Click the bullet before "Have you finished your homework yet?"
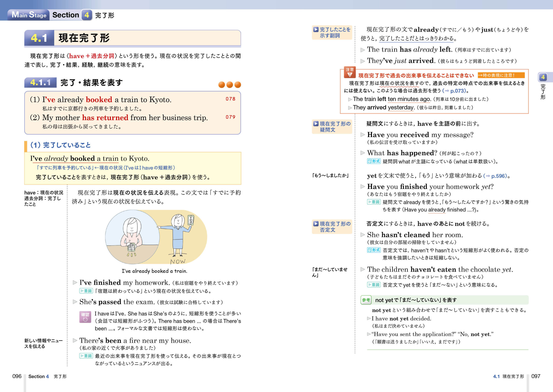The width and height of the screenshot is (553, 392). tap(363, 186)
